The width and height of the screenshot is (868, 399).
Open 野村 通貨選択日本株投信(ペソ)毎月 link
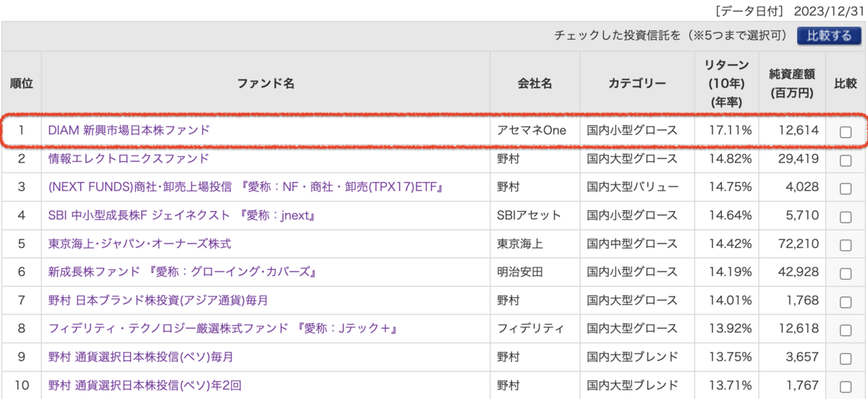coord(140,356)
